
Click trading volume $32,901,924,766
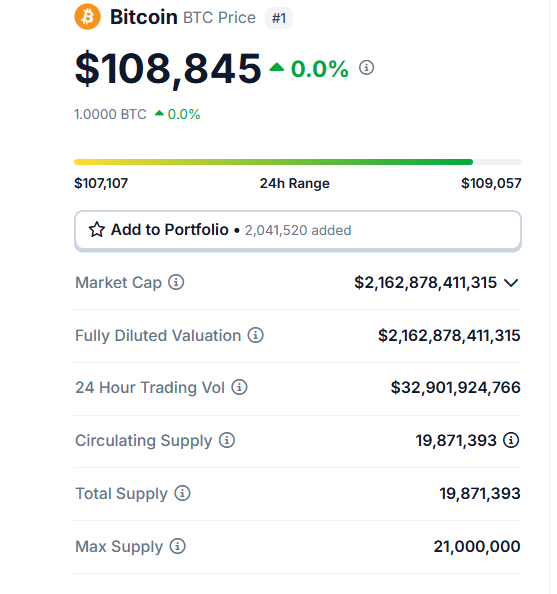pos(455,388)
